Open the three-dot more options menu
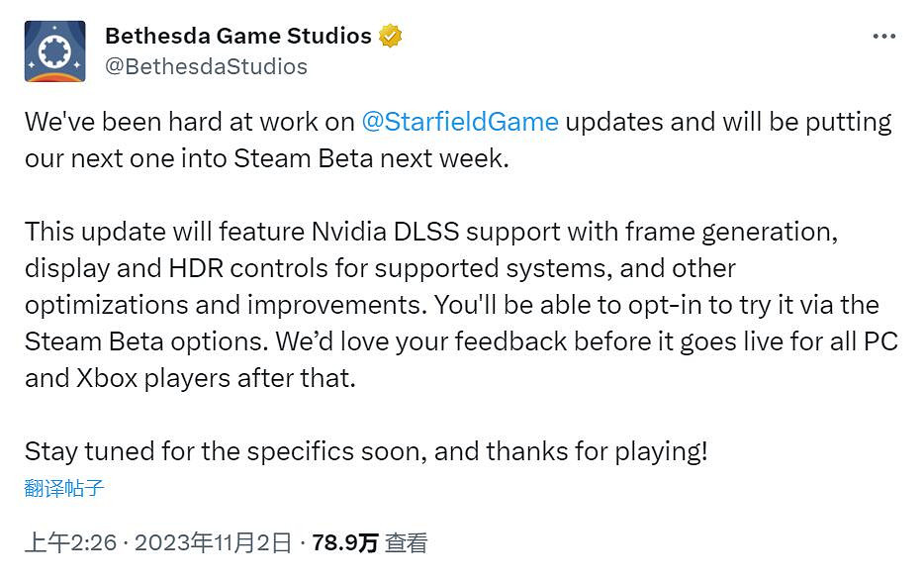Viewport: 924px width, 581px height. [883, 37]
